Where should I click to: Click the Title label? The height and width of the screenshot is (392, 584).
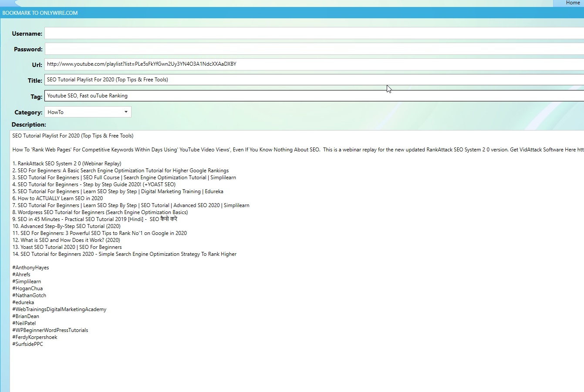[x=35, y=80]
